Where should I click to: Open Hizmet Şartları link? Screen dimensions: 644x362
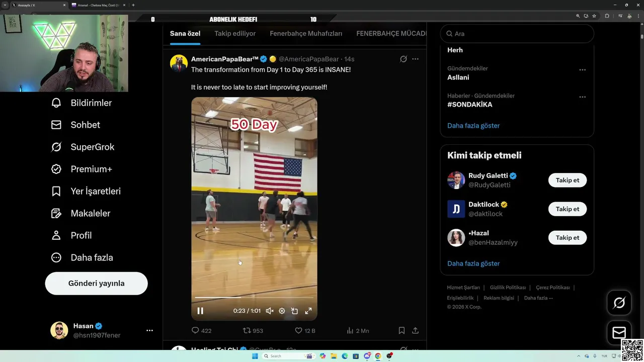(x=463, y=288)
